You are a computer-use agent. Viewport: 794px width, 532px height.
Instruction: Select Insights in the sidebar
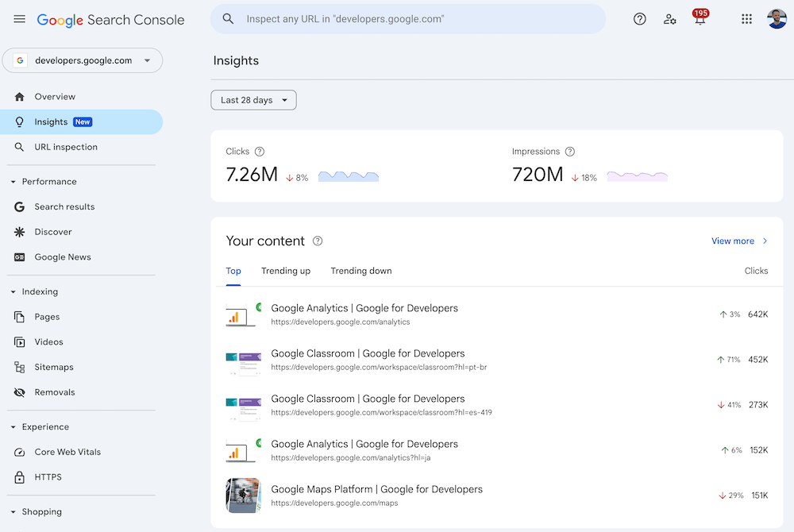[x=81, y=122]
